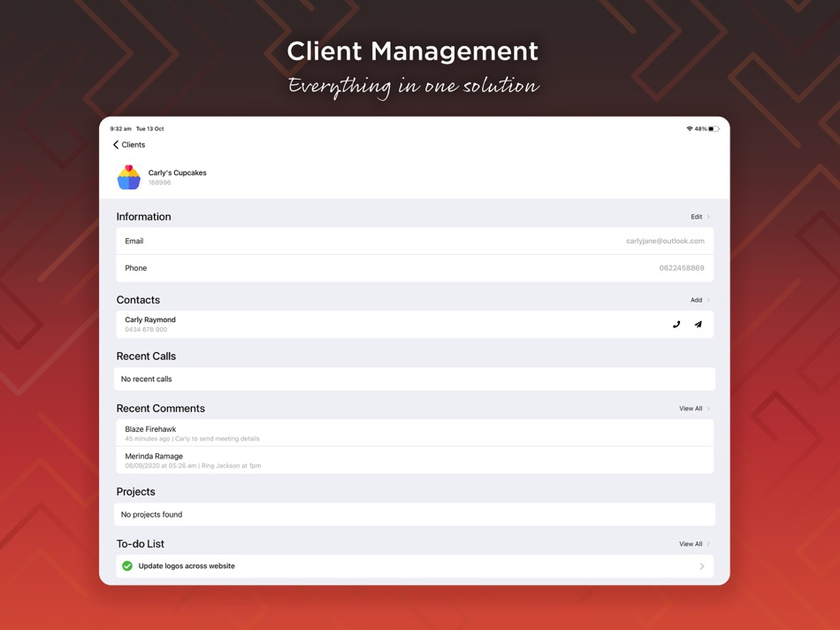Tap the chevron next to Add

click(x=708, y=300)
